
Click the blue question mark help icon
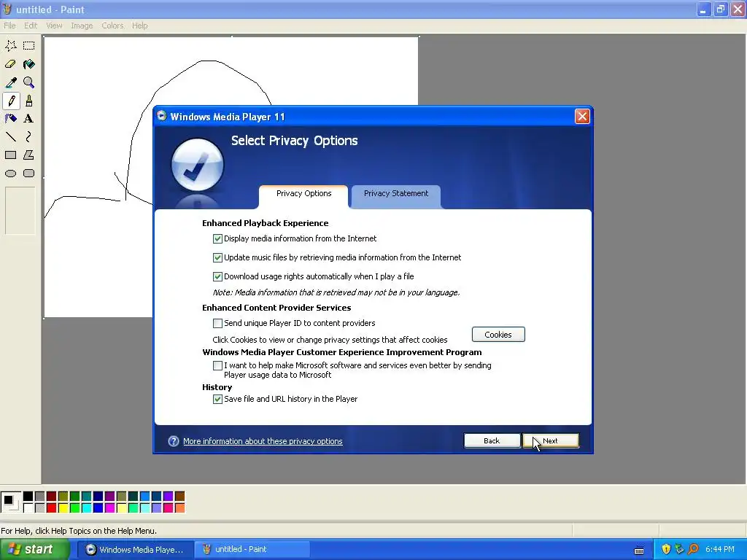[x=174, y=441]
